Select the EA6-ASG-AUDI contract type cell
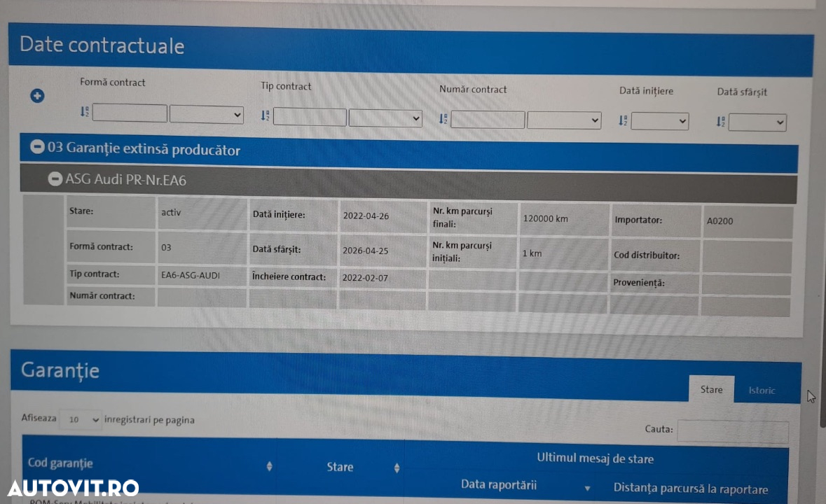Screen dimensions: 826x504 [201, 275]
